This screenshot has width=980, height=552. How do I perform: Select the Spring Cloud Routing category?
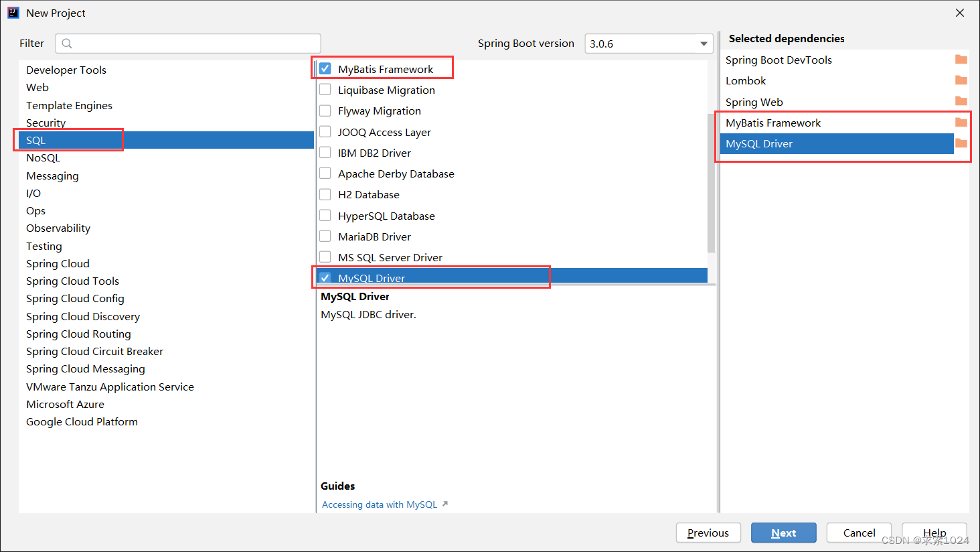pos(166,334)
